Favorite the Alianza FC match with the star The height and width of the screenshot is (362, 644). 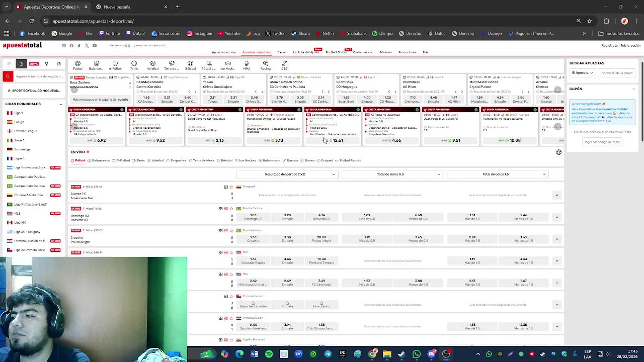pyautogui.click(x=232, y=187)
